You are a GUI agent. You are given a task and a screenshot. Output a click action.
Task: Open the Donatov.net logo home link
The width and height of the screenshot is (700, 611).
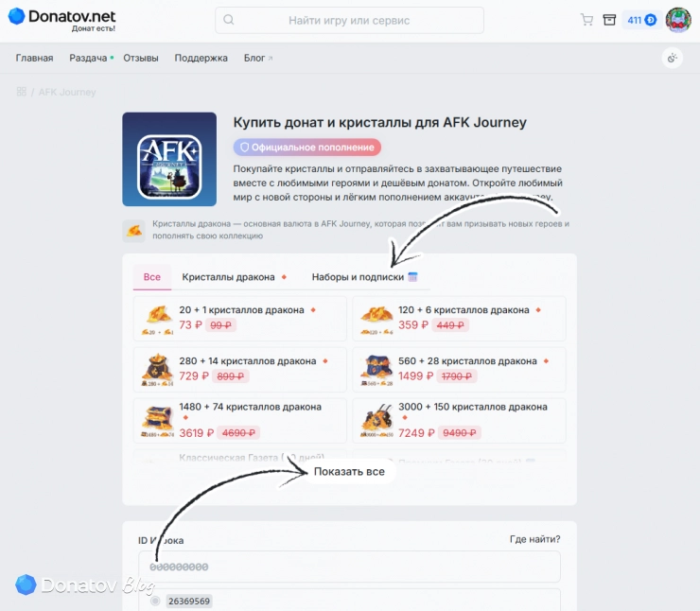click(62, 19)
